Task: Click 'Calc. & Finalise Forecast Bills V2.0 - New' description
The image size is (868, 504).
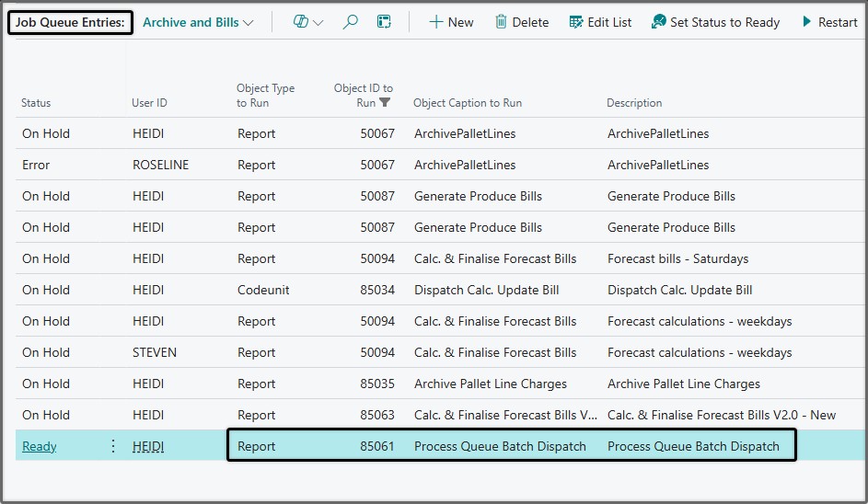Action: point(722,415)
